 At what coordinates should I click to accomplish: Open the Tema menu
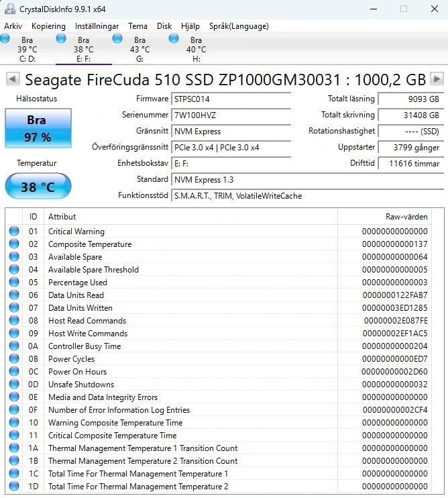(137, 26)
